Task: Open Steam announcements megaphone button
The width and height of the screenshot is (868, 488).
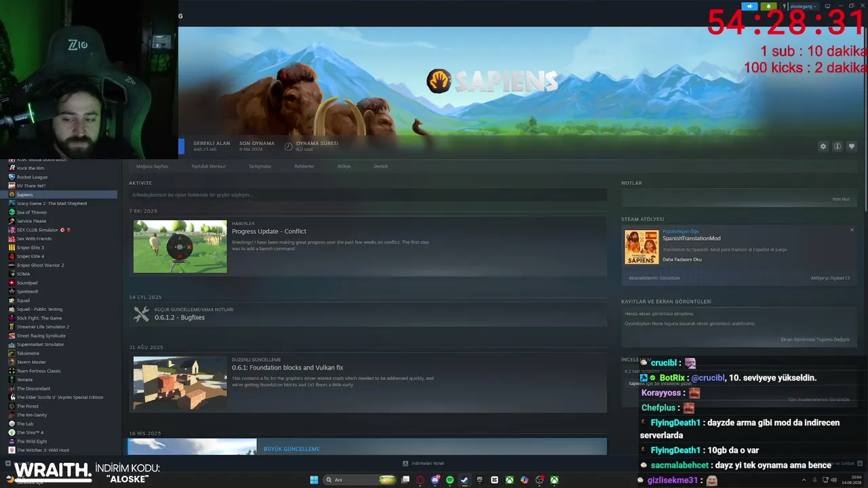Action: tap(749, 6)
